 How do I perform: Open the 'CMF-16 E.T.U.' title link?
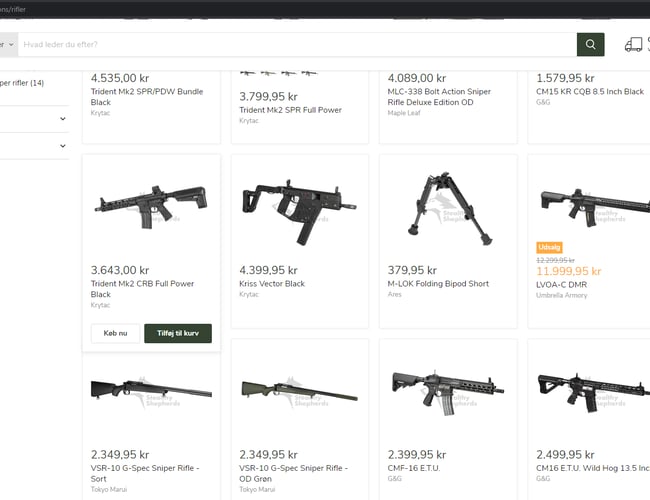[414, 468]
